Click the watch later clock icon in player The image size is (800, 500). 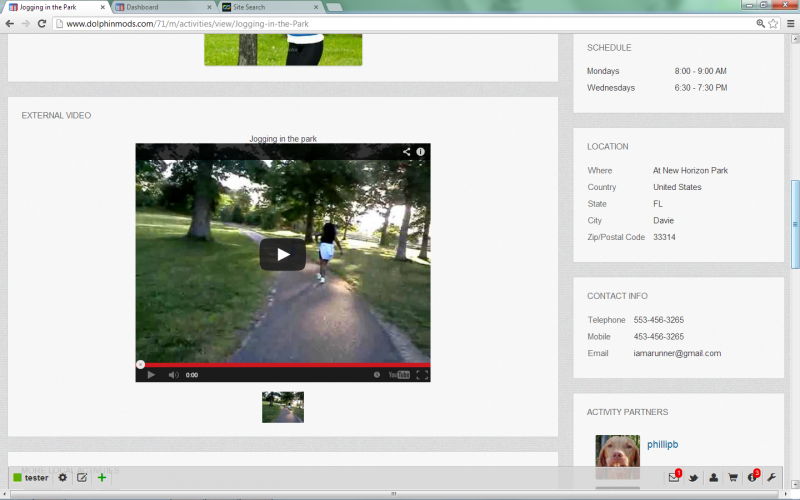[x=377, y=375]
